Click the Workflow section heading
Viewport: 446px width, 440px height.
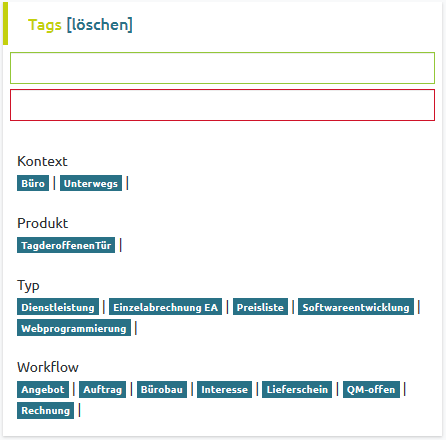coord(48,367)
